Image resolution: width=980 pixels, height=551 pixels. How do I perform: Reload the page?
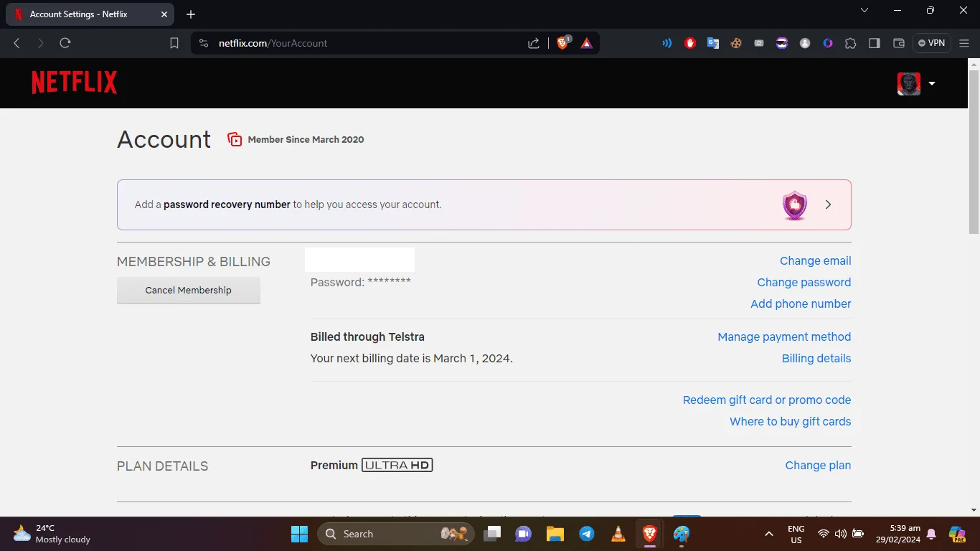[x=65, y=43]
